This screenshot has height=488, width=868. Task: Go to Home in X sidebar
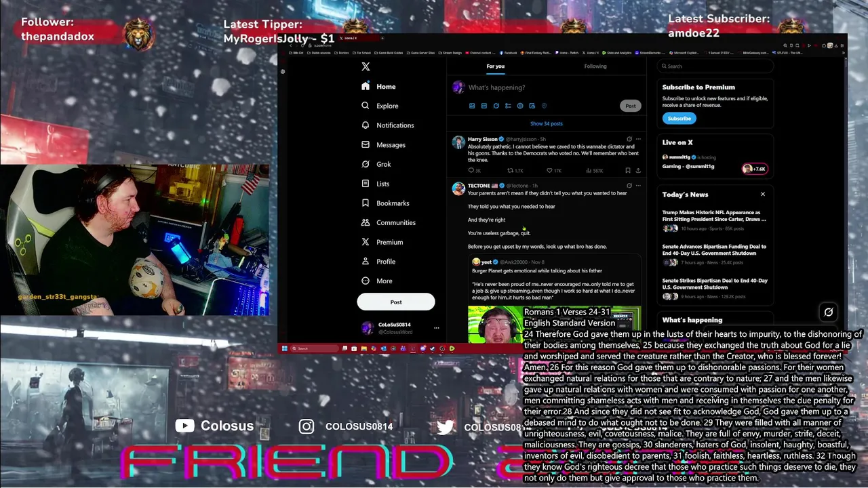[x=378, y=87]
